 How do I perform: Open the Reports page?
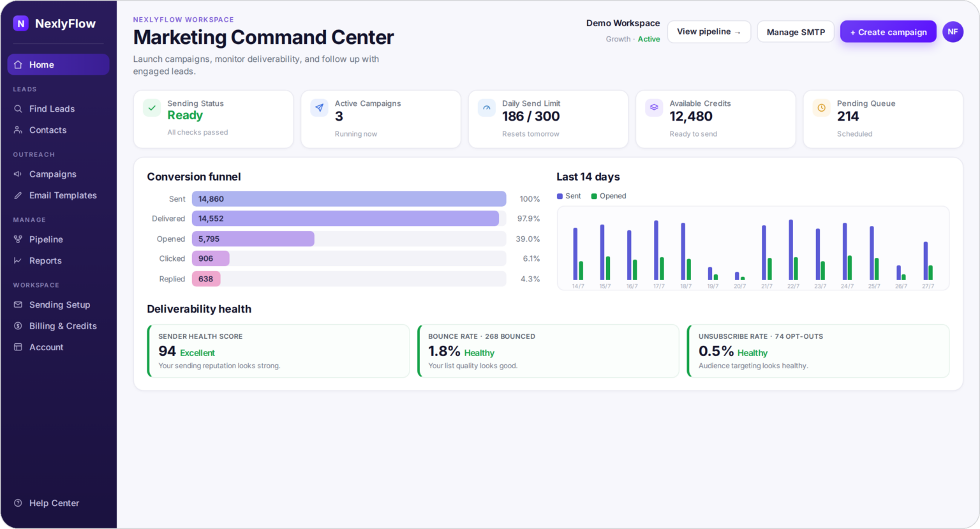pyautogui.click(x=58, y=260)
